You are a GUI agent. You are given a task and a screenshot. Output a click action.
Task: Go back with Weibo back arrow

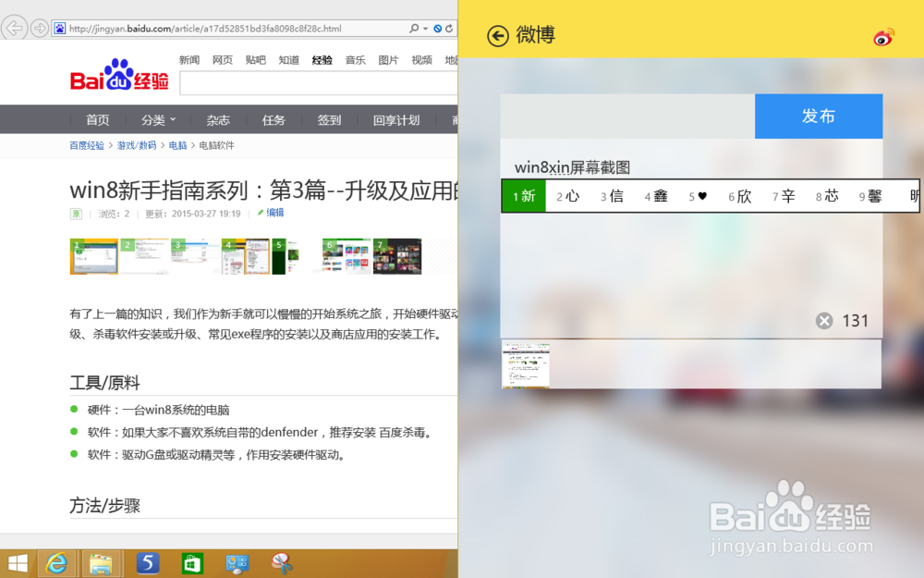point(497,36)
